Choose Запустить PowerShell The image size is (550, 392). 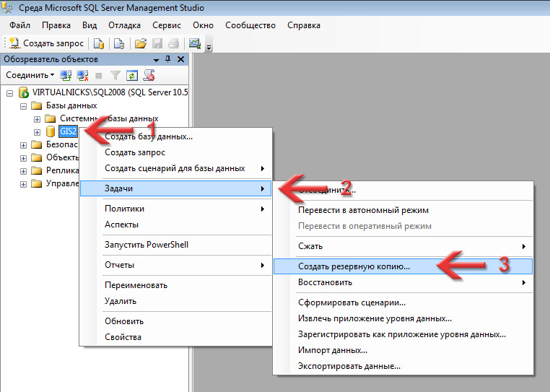coord(176,245)
